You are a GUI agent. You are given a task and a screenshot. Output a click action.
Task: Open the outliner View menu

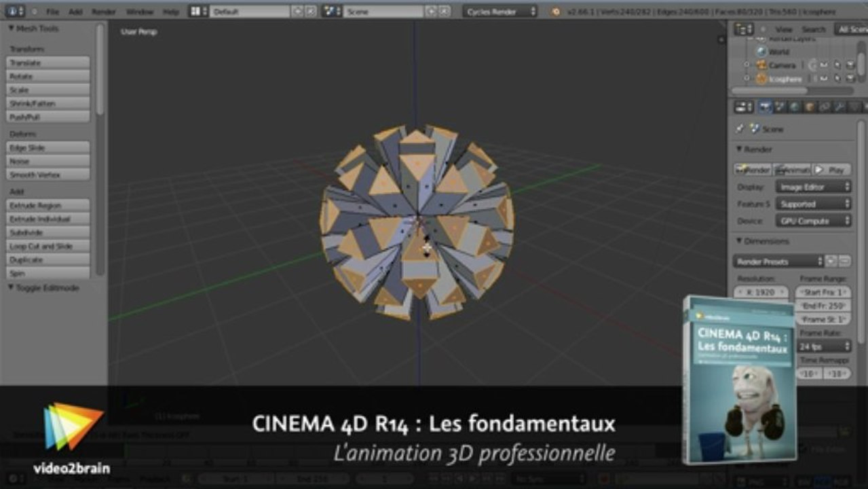point(784,29)
